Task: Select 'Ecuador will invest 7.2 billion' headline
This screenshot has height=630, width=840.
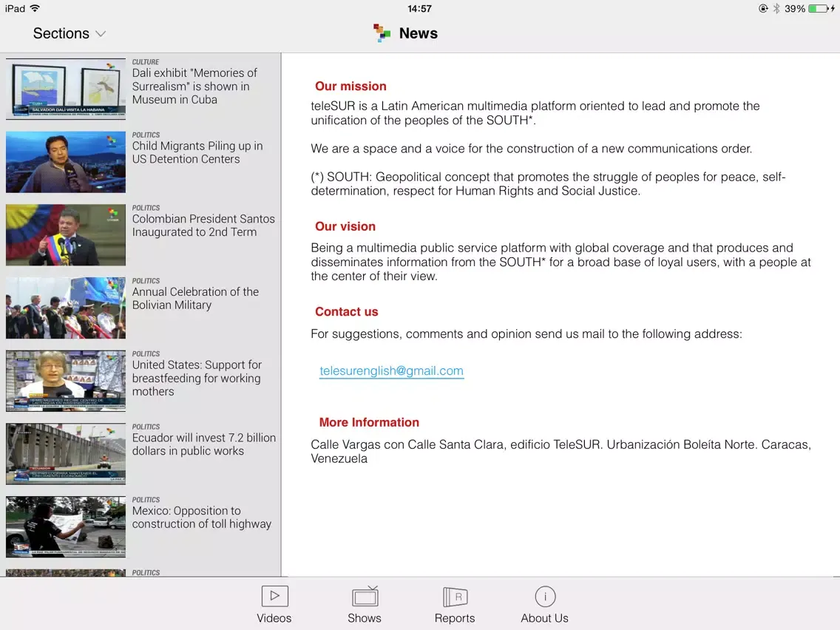Action: 203,444
